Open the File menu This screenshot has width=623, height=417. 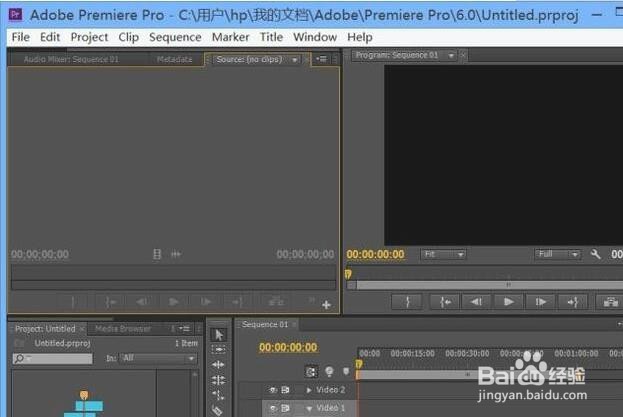point(21,37)
